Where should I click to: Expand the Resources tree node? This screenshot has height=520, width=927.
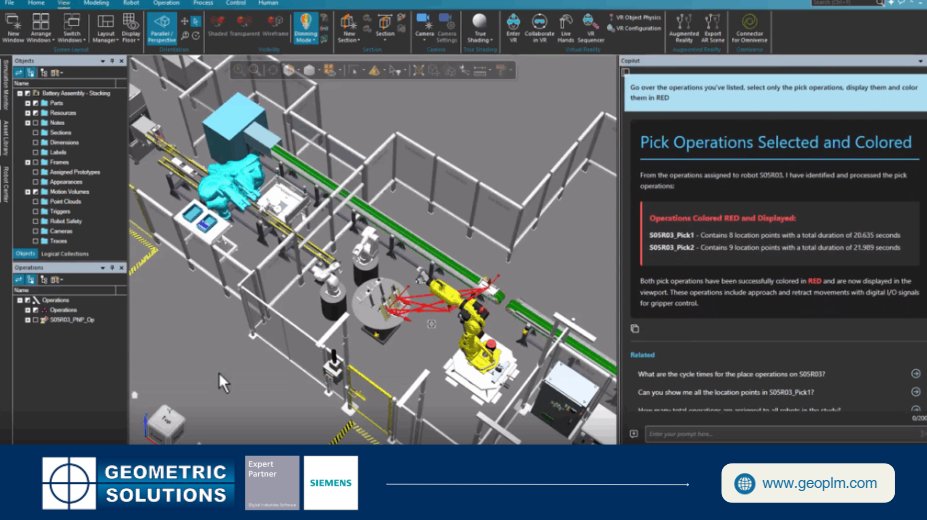27,113
